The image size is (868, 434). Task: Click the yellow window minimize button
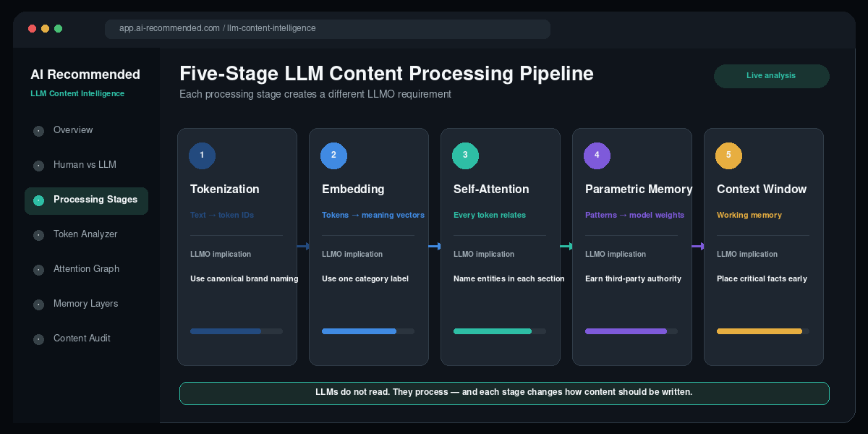(45, 29)
